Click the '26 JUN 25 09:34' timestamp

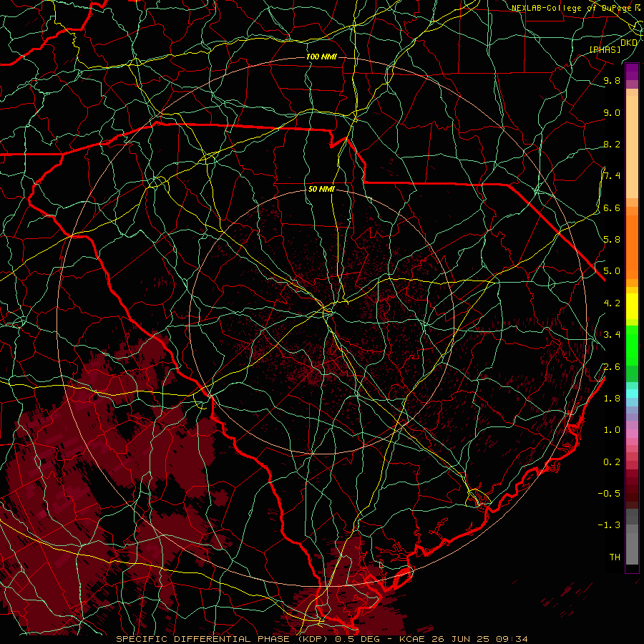pyautogui.click(x=479, y=639)
